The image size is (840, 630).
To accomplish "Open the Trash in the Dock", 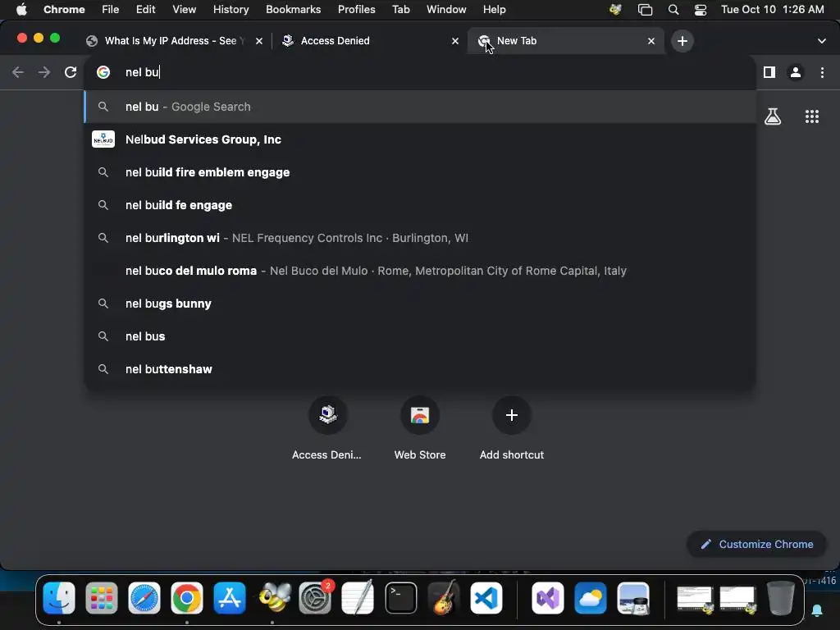I will pos(781,597).
